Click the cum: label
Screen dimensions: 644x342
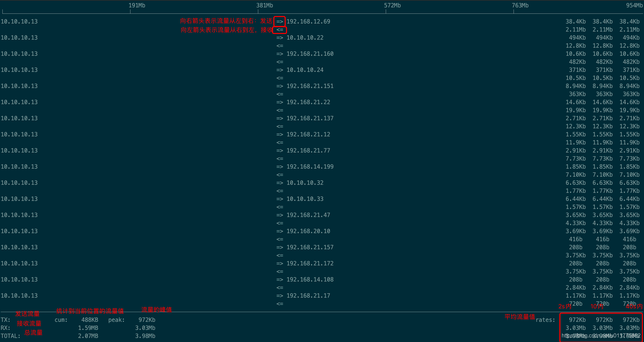click(x=61, y=320)
